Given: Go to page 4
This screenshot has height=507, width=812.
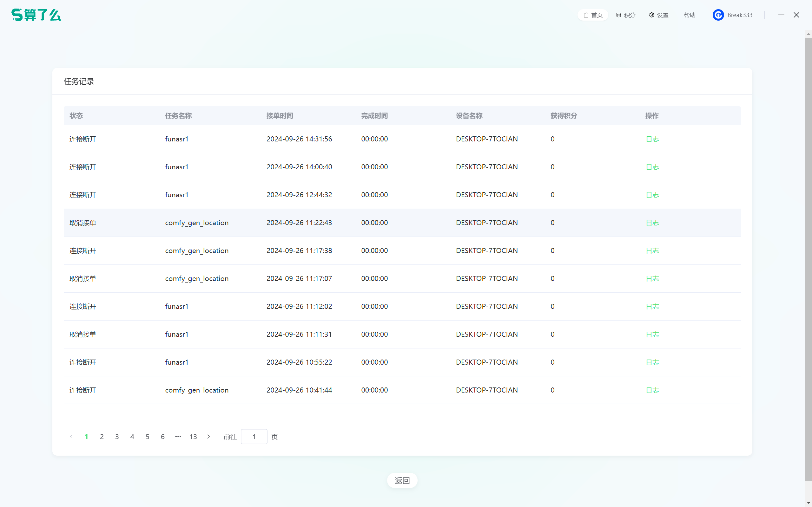Looking at the screenshot, I should tap(132, 437).
